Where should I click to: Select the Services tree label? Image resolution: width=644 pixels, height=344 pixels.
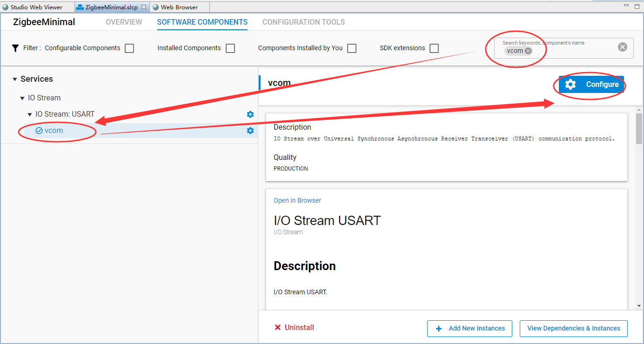pyautogui.click(x=37, y=79)
